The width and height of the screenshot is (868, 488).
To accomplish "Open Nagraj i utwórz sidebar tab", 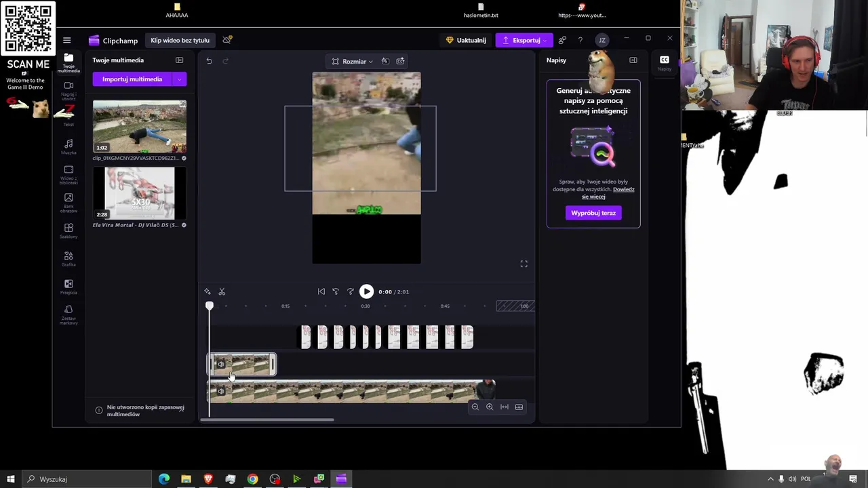I will [x=68, y=91].
